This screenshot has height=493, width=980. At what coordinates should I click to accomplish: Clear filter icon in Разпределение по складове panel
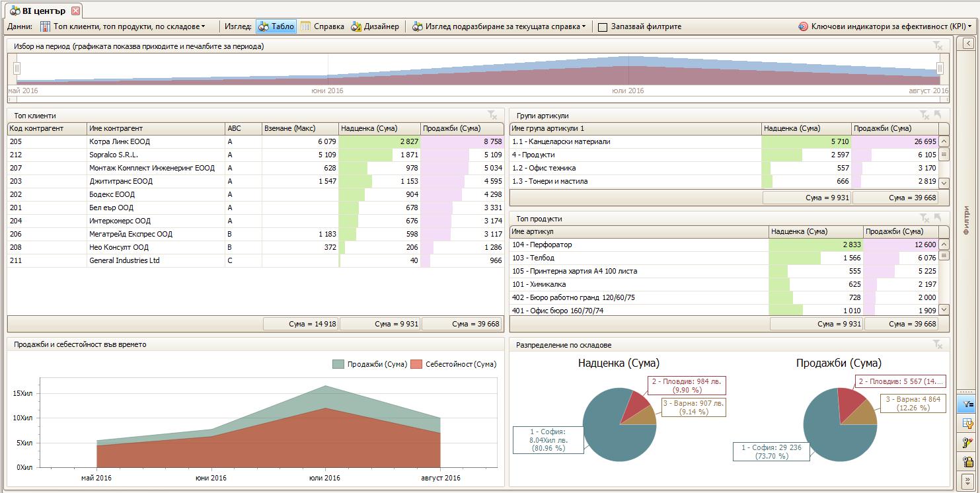[x=938, y=344]
